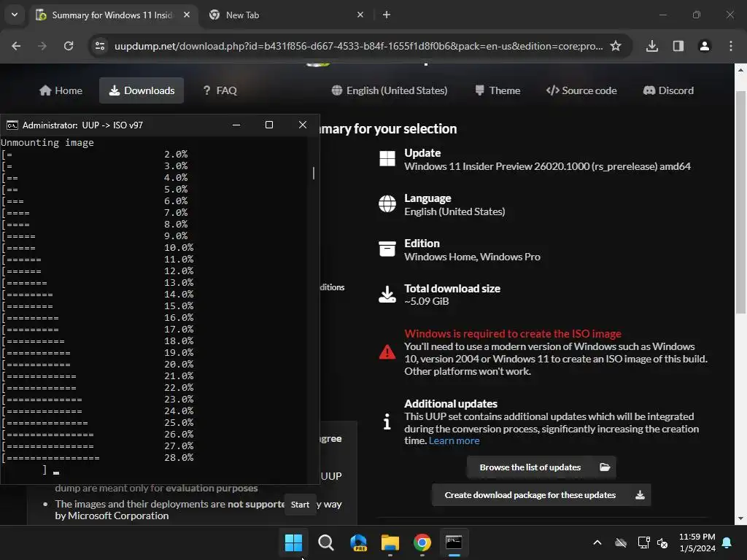Viewport: 747px width, 560px height.
Task: Browse the list of updates
Action: pos(542,467)
